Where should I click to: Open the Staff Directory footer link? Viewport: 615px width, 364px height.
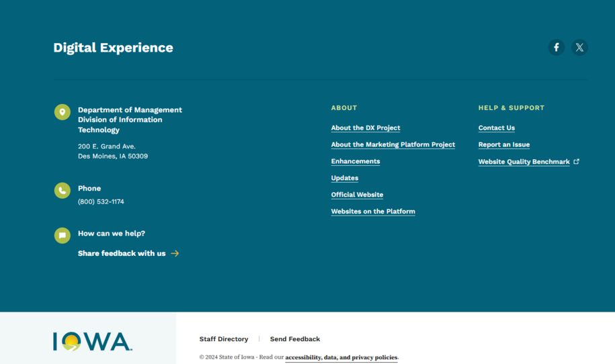click(224, 339)
